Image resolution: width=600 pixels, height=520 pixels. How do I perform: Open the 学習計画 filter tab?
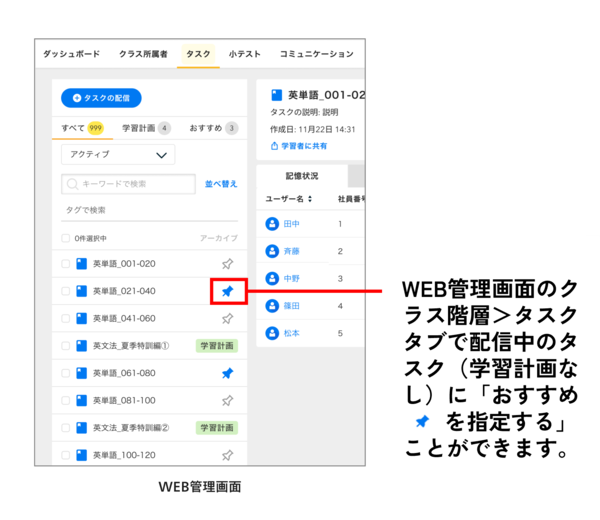(145, 128)
